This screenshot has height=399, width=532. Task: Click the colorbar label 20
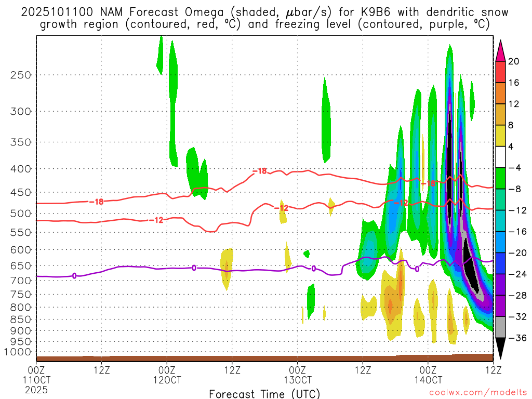coord(514,61)
